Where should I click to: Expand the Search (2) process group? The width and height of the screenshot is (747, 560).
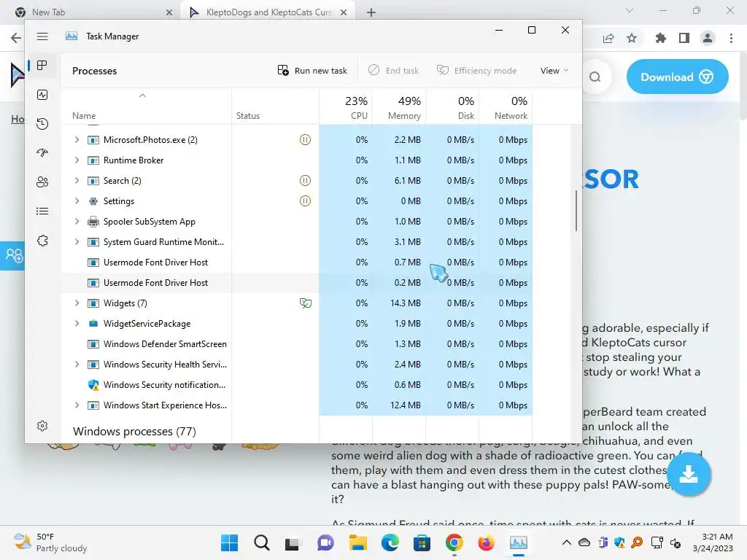point(77,181)
